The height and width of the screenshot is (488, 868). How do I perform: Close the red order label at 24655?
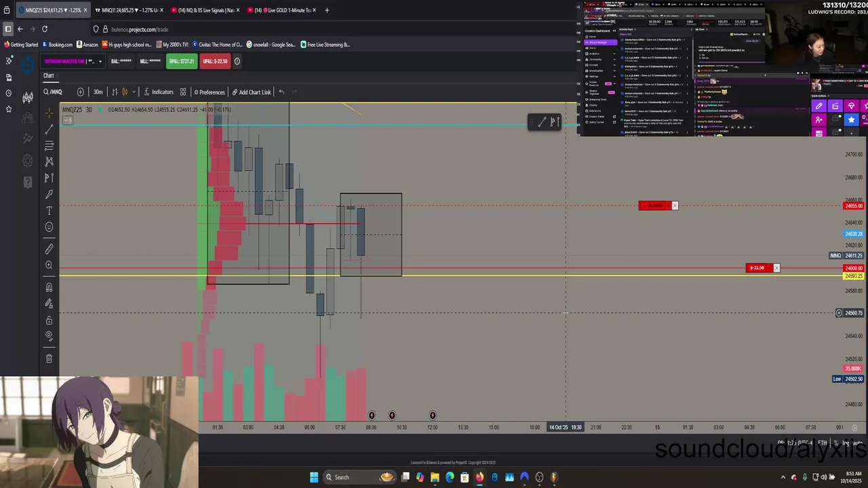coord(674,205)
